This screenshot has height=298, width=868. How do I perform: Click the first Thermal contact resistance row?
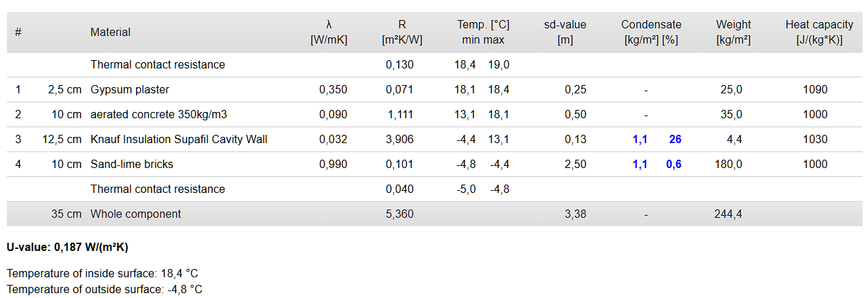(434, 64)
